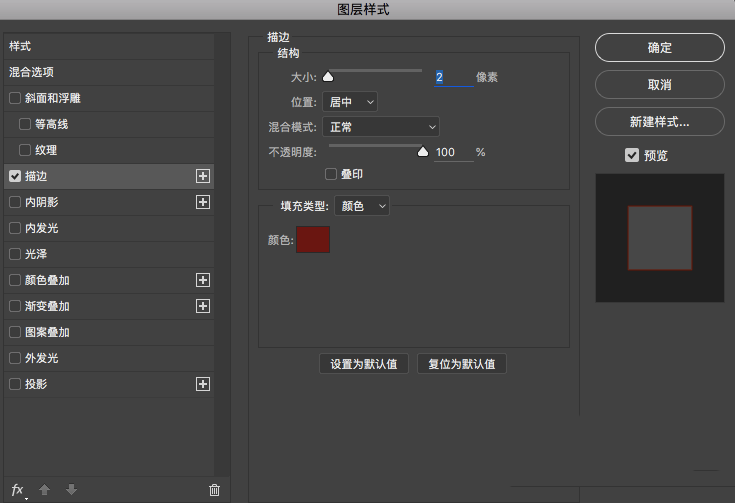Toggle the 叠印 overprint checkbox
Screen dimensions: 735x503
coord(332,174)
